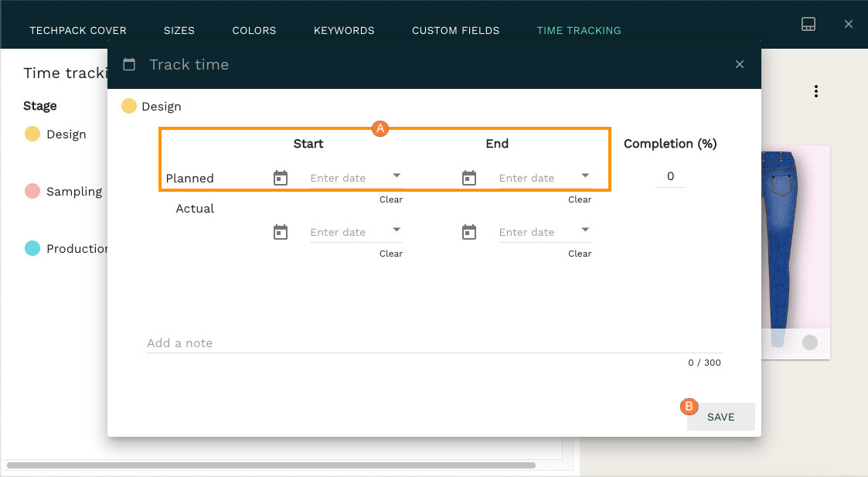The image size is (868, 477).
Task: Expand the Actual Start date dropdown arrow
Action: click(x=397, y=230)
